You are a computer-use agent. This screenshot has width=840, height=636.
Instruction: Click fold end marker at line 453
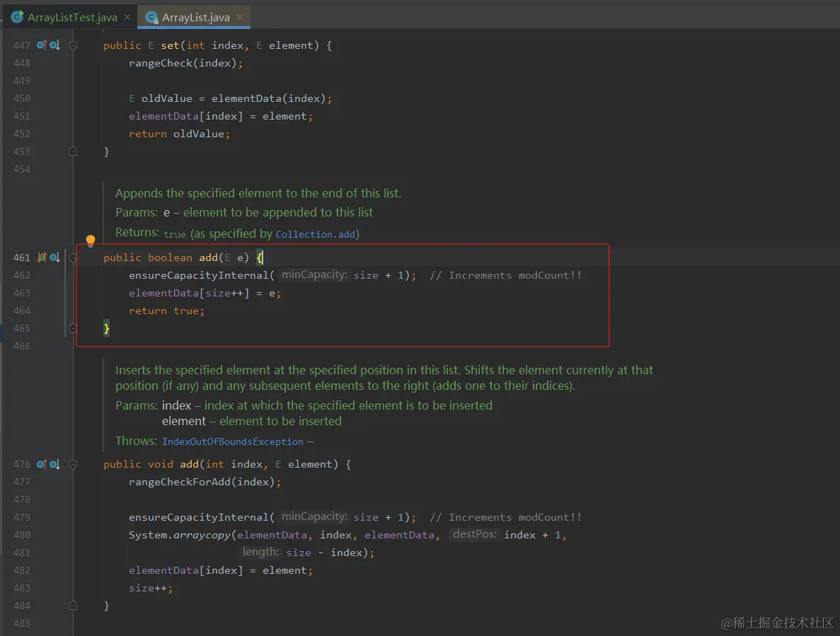click(74, 151)
